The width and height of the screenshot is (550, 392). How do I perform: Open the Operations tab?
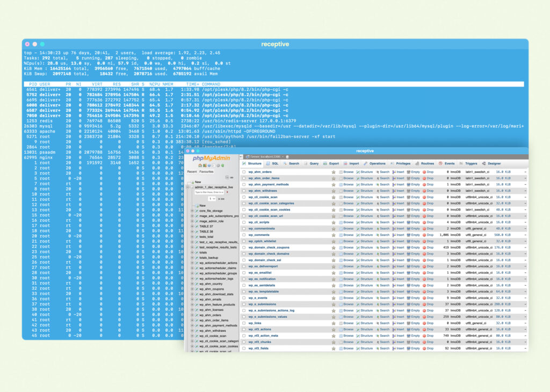(x=374, y=164)
